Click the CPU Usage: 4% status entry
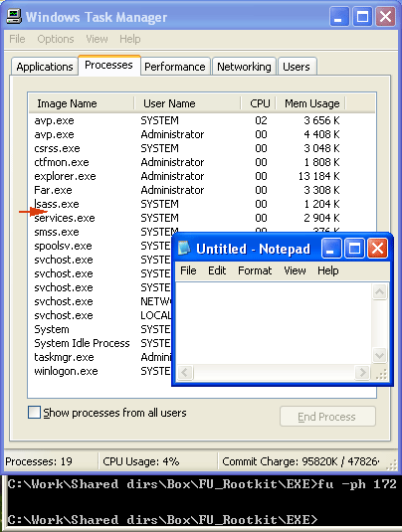 click(141, 461)
